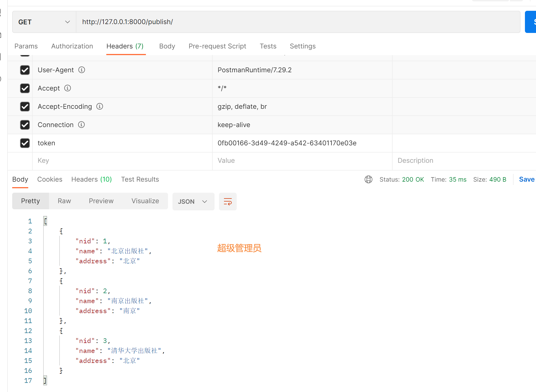Click Save response link
This screenshot has height=392, width=536.
tap(526, 179)
